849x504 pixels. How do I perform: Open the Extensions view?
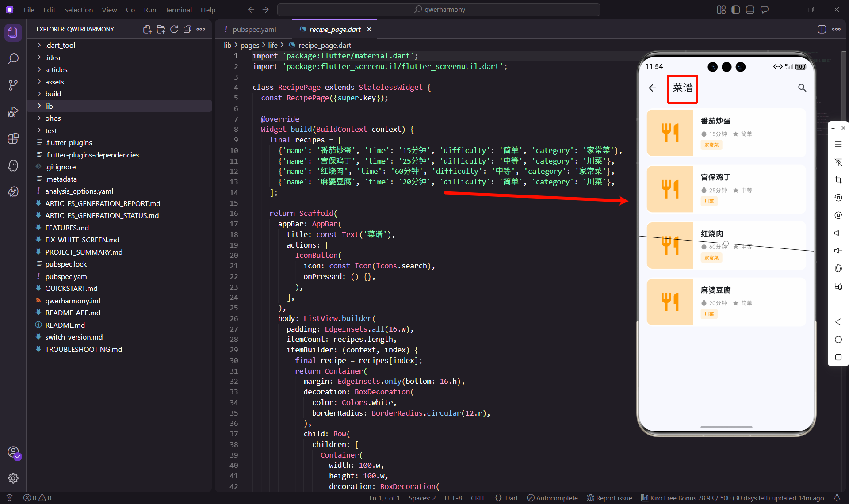(13, 138)
